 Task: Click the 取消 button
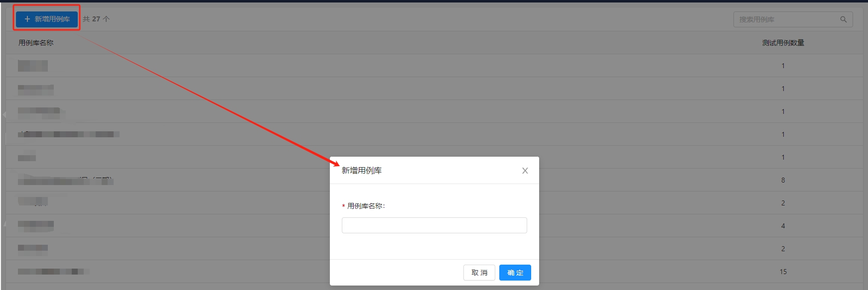point(479,273)
